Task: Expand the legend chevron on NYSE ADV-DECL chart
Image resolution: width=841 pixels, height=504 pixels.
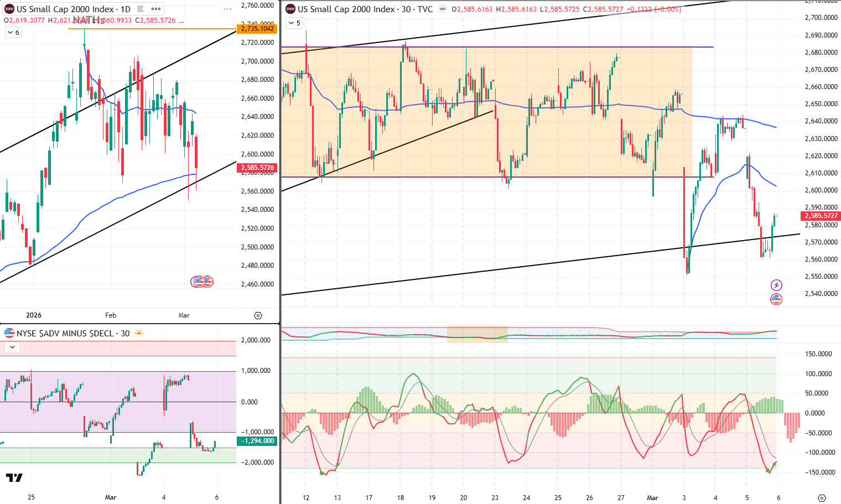Action: point(12,347)
